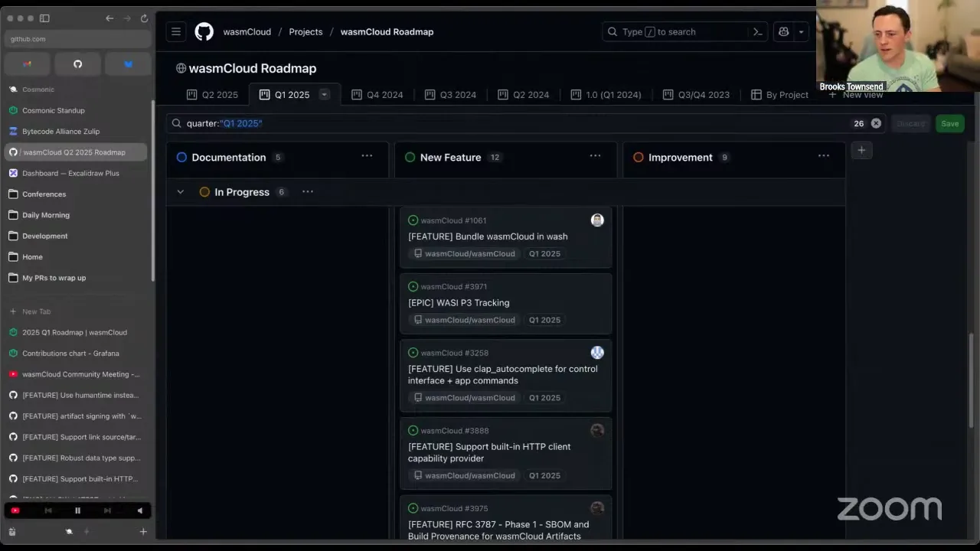Screen dimensions: 980x551
Task: Open the GitHub command palette icon
Action: [x=758, y=31]
